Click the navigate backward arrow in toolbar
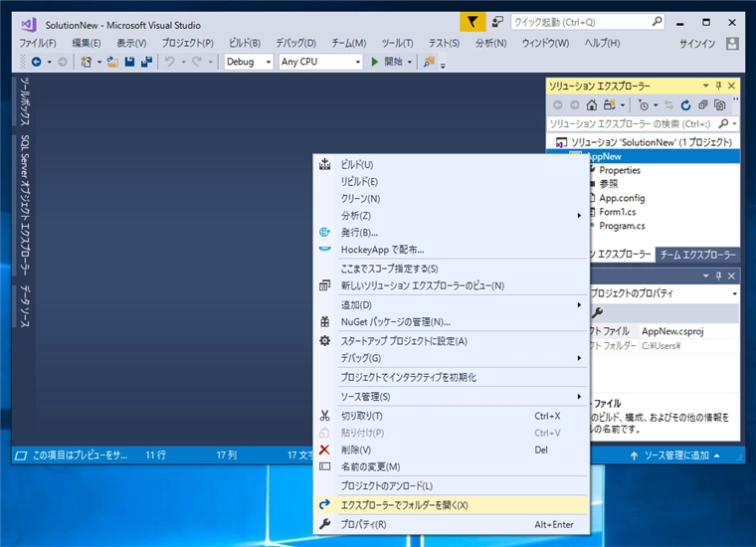Screen dimensions: 756x547 36,62
